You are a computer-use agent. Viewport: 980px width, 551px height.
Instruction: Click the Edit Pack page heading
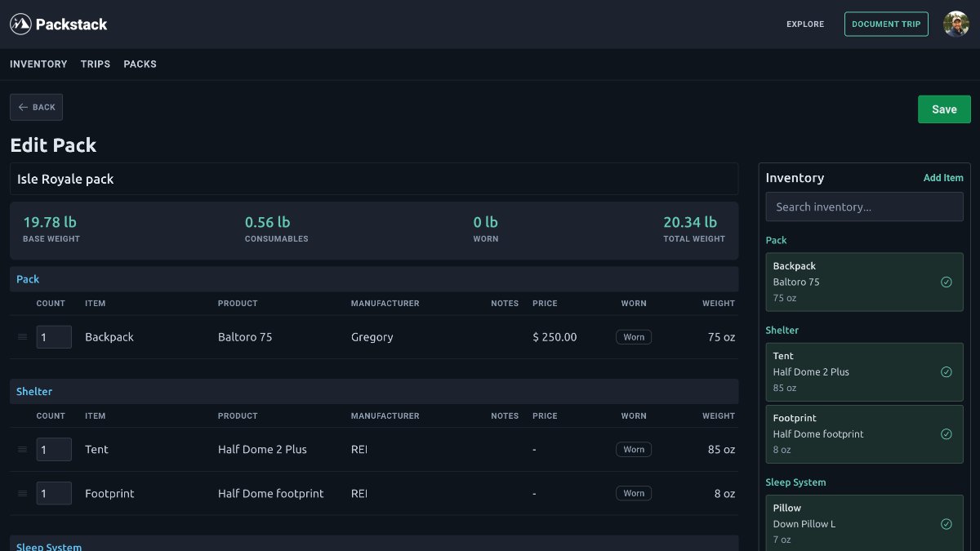(53, 145)
